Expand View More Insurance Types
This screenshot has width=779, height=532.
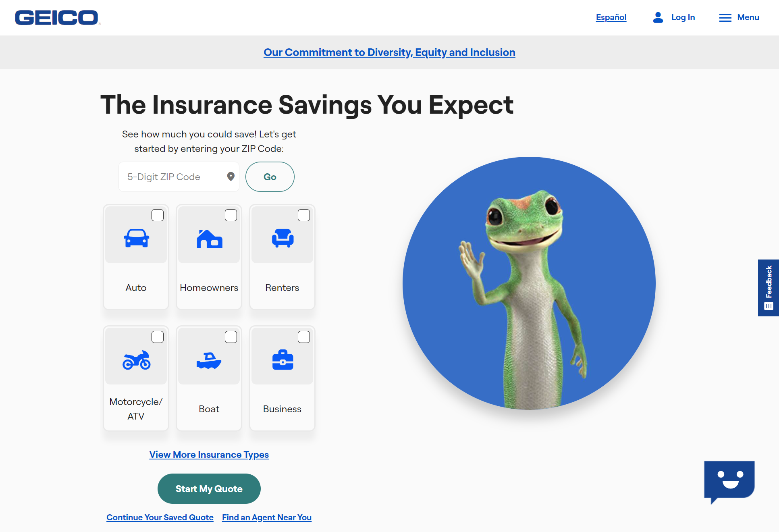[x=209, y=455]
